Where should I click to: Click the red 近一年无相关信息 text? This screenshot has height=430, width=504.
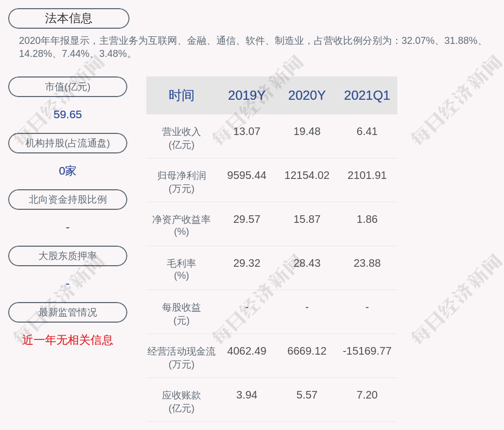[x=68, y=340]
